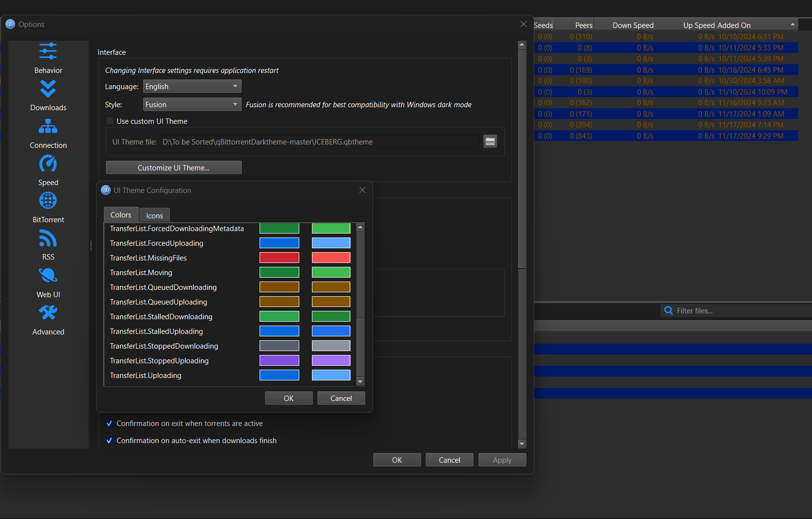Viewport: 812px width, 519px height.
Task: Pick first color for TransferList.StoppedDownloading
Action: (279, 346)
